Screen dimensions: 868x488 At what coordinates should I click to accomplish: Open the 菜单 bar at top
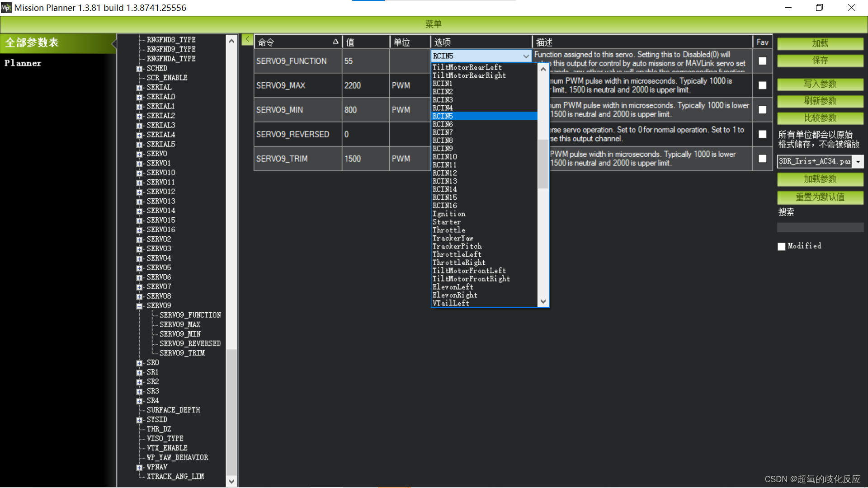click(x=433, y=24)
